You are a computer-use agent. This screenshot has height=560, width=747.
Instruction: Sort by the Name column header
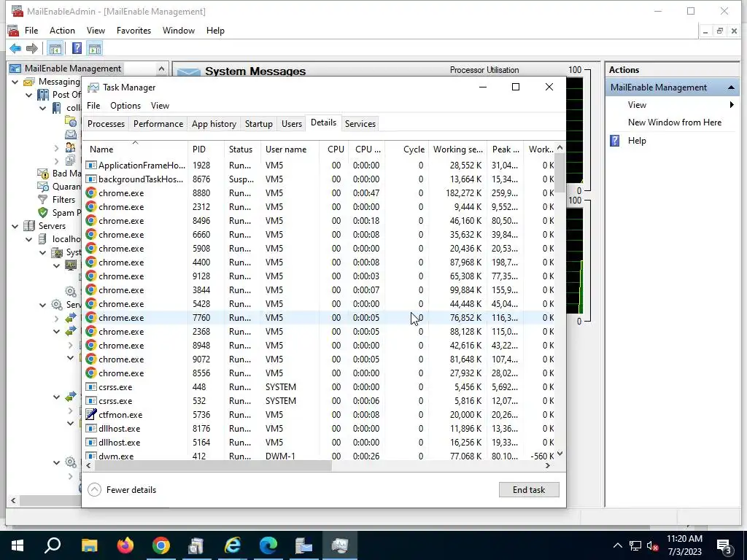pos(136,149)
